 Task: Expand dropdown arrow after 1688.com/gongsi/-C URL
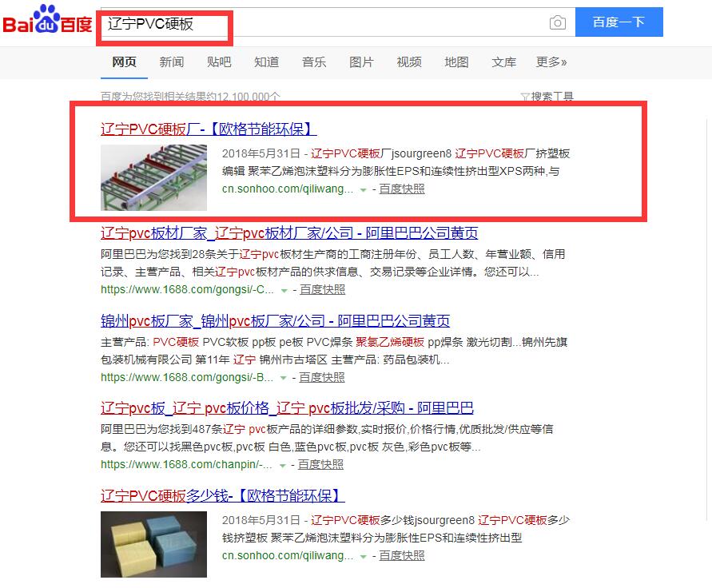pyautogui.click(x=284, y=291)
